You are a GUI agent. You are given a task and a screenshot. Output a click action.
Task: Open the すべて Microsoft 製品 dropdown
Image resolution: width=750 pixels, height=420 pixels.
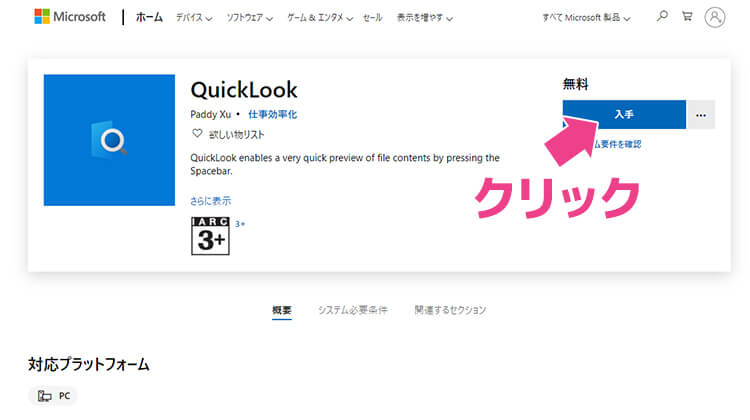coord(586,18)
